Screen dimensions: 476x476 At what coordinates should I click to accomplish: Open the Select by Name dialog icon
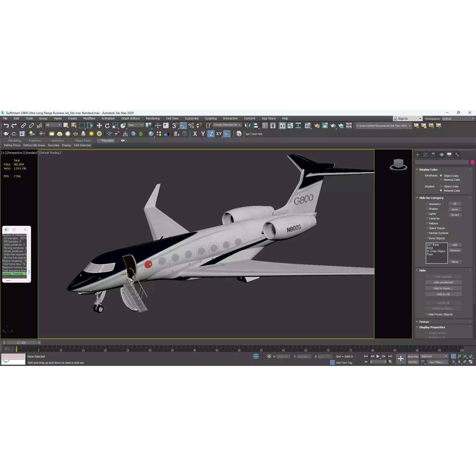click(74, 125)
